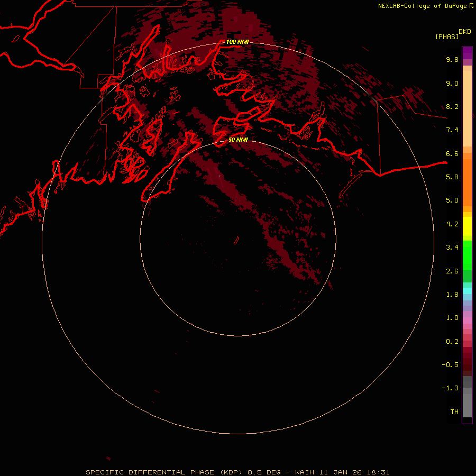Click the TH threshold label
Viewport: 476px width, 476px height.
pos(454,412)
